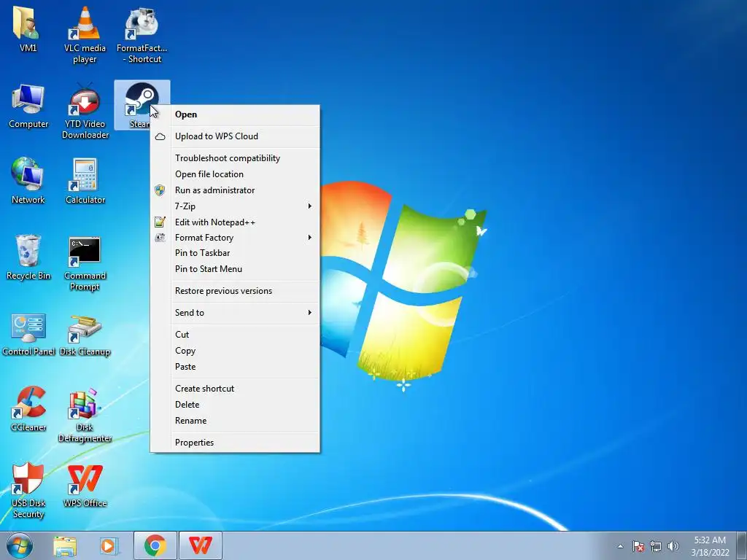Select Upload to WPS Cloud
Viewport: 747px width, 560px height.
coord(236,136)
